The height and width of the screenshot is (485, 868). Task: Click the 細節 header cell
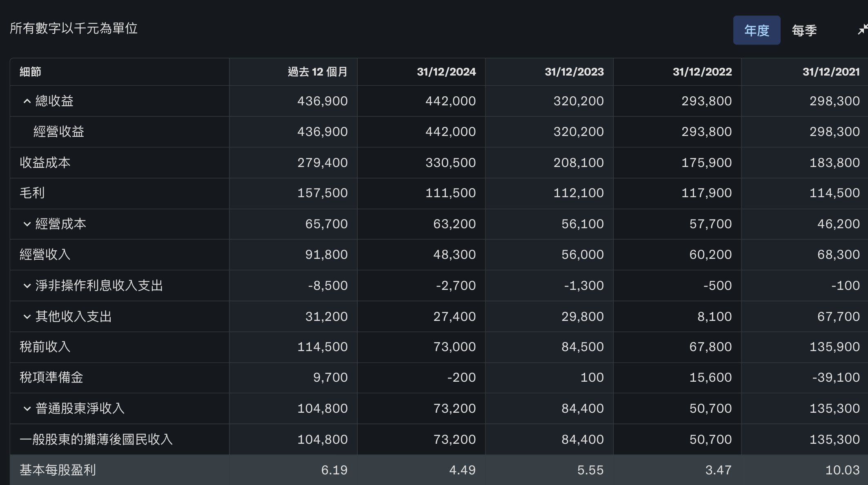click(x=31, y=72)
